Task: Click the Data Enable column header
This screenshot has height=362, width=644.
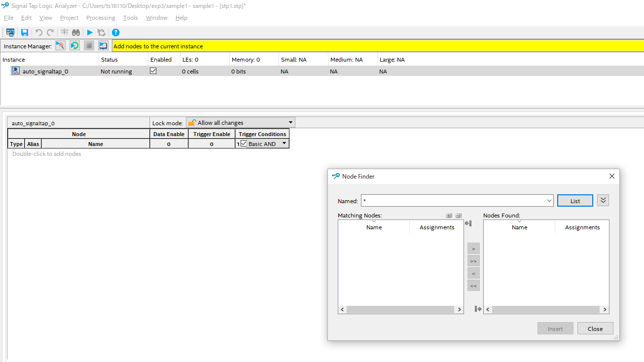Action: pyautogui.click(x=169, y=134)
